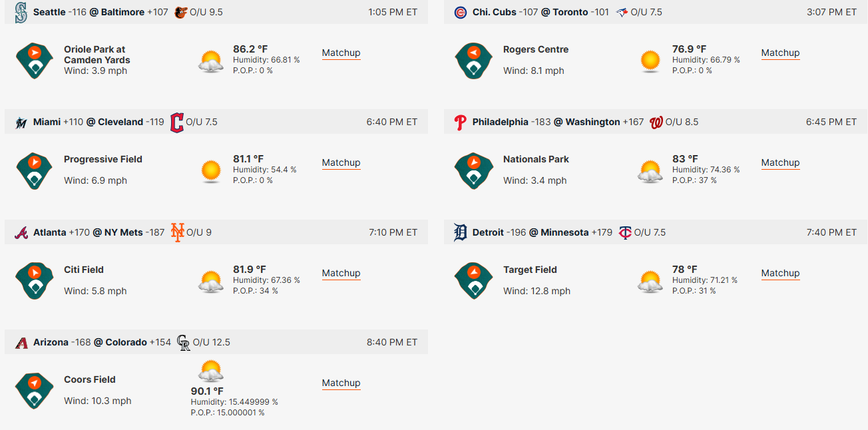Screen dimensions: 868x430
Task: Click the NY Mets logo
Action: [177, 232]
